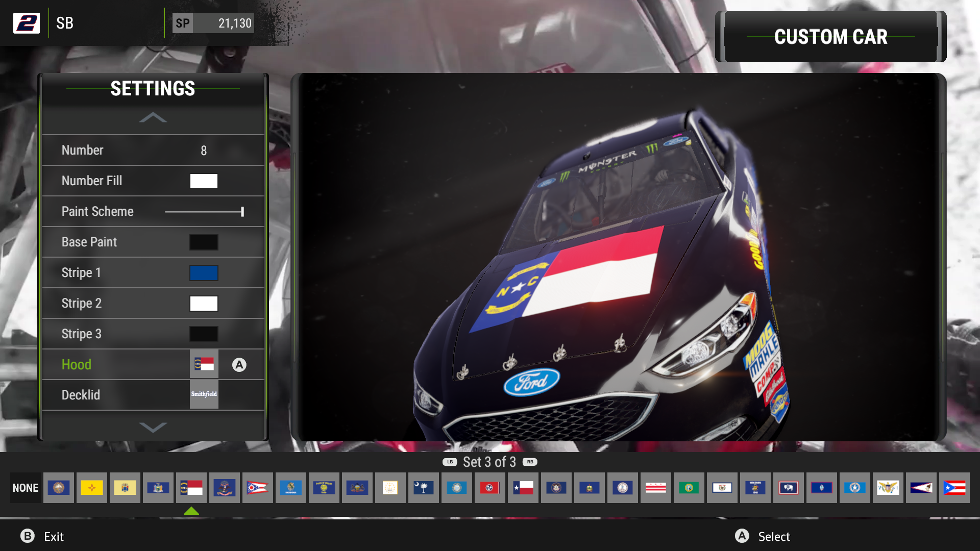The width and height of the screenshot is (980, 551).
Task: Select NONE to remove hood decal
Action: click(x=26, y=488)
